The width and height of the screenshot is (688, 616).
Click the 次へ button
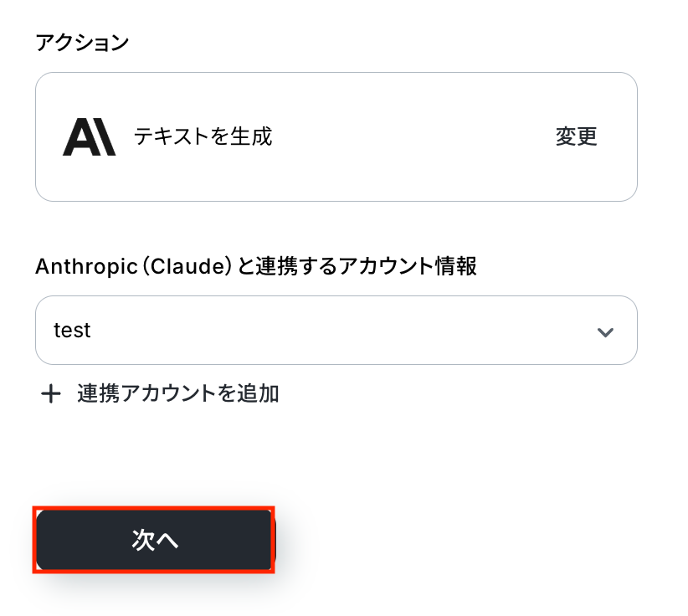click(155, 540)
